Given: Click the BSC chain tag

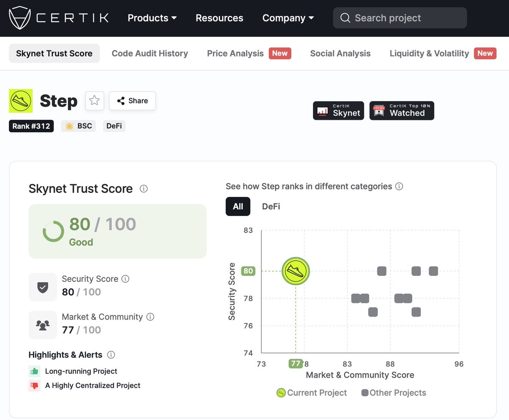Looking at the screenshot, I should (x=78, y=126).
